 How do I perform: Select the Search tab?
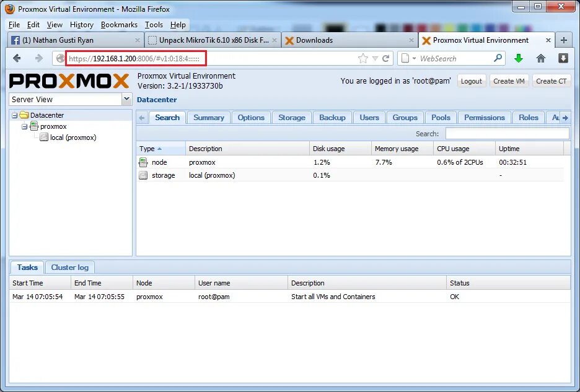[167, 118]
